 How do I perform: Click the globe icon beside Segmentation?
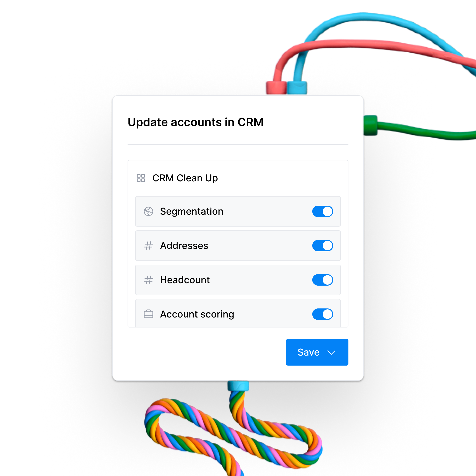[x=148, y=211]
